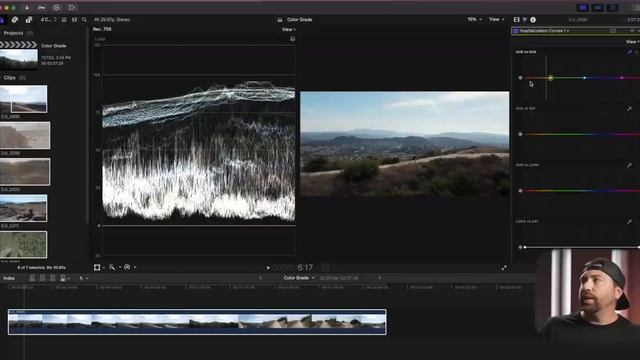Click the share/export toolbar icon
Viewport: 640px width, 360px height.
71,7
